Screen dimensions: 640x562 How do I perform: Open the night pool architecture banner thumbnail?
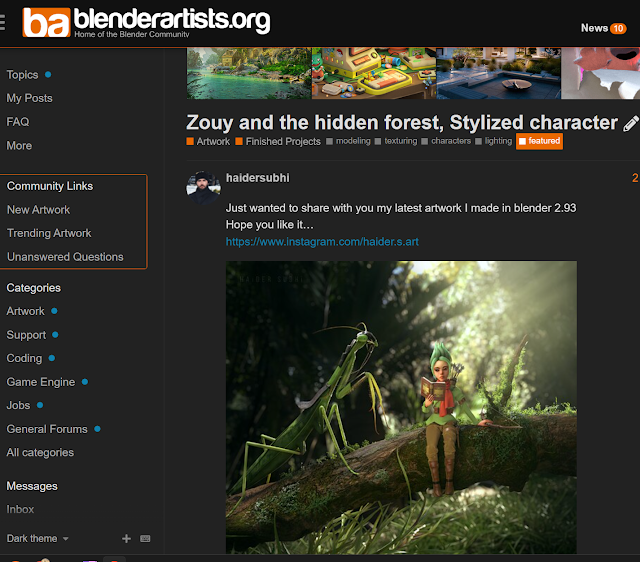(498, 73)
